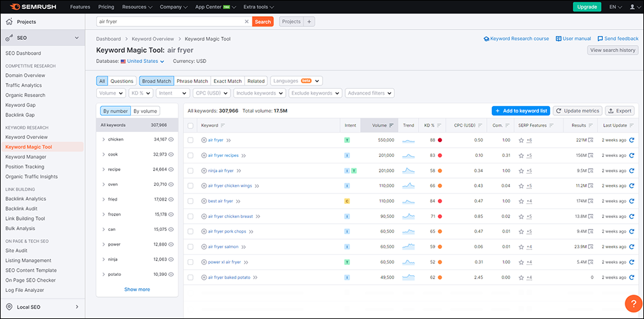This screenshot has width=644, height=319.
Task: Click the Export button
Action: (x=620, y=111)
